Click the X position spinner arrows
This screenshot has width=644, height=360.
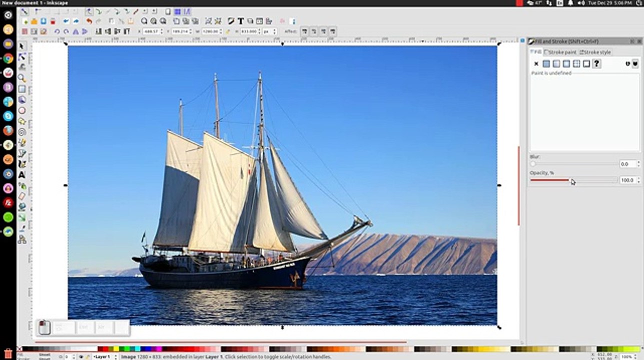pyautogui.click(x=162, y=31)
